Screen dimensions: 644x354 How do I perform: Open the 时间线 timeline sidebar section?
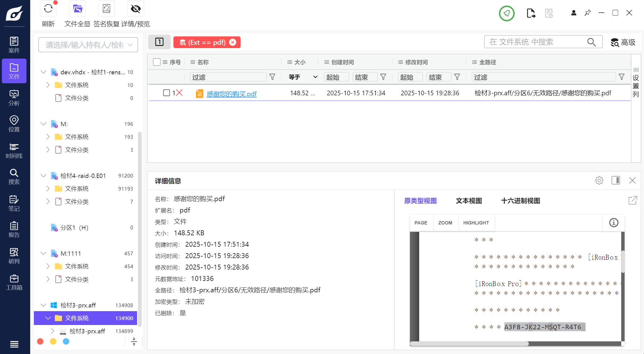coord(14,150)
